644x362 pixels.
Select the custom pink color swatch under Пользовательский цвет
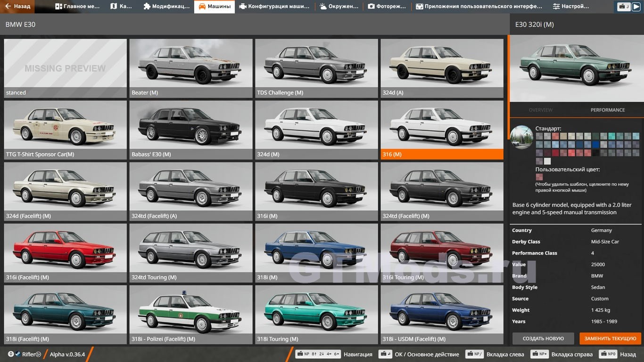[x=539, y=177]
